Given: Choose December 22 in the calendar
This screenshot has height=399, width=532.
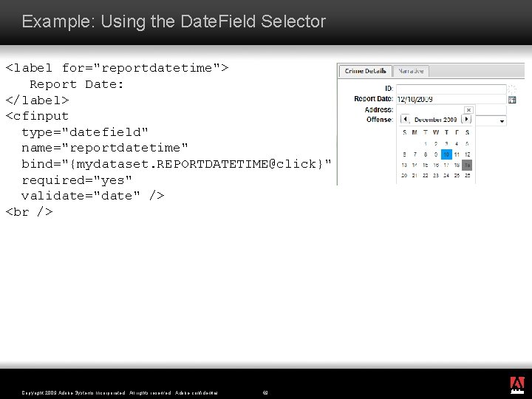Looking at the screenshot, I should click(425, 176).
